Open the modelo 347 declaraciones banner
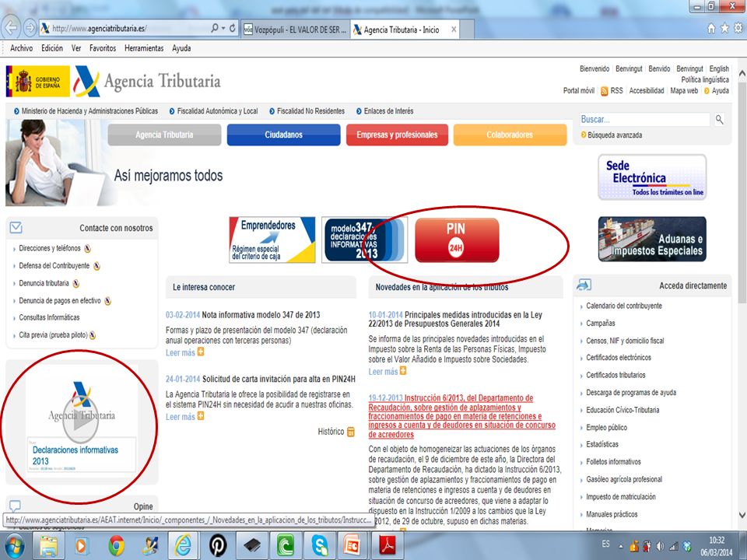The image size is (747, 560). 364,240
